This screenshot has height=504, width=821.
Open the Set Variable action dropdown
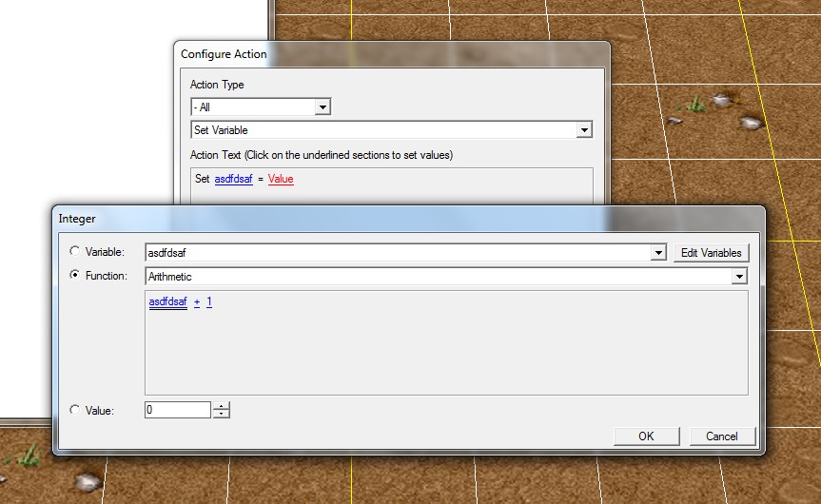pyautogui.click(x=392, y=129)
